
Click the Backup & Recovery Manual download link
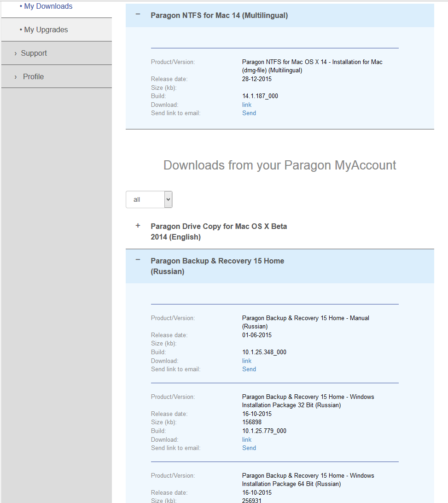(247, 361)
